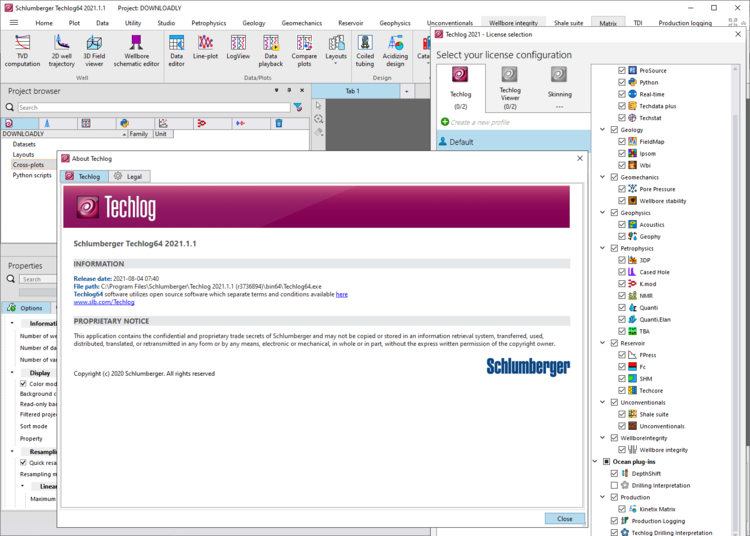Click the Data editor icon
This screenshot has height=536, width=750.
click(176, 49)
